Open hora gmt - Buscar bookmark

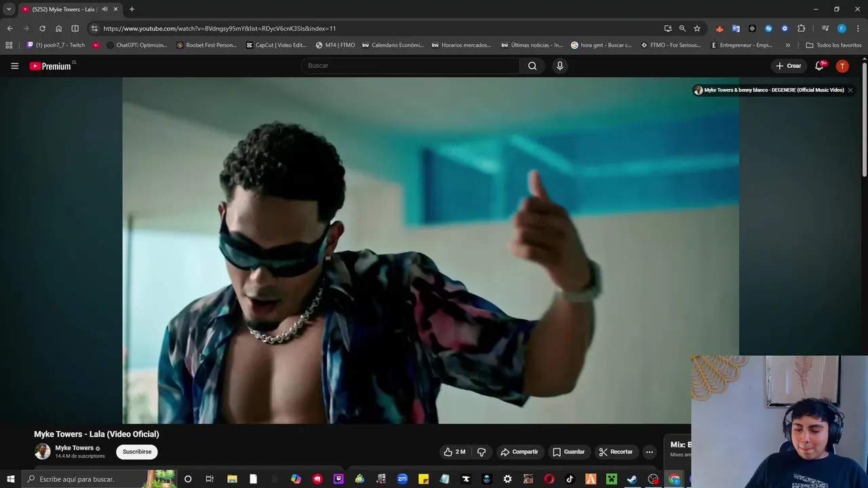pyautogui.click(x=601, y=45)
